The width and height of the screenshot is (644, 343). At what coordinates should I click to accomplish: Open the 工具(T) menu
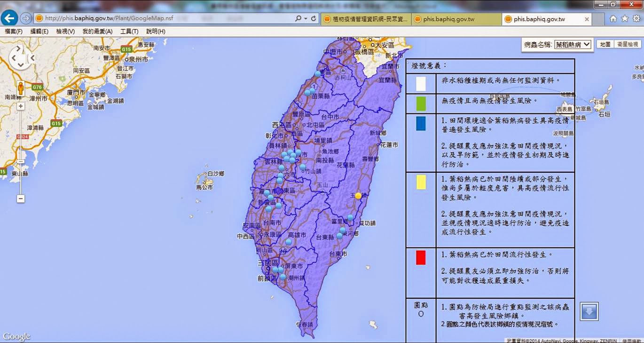tap(129, 32)
